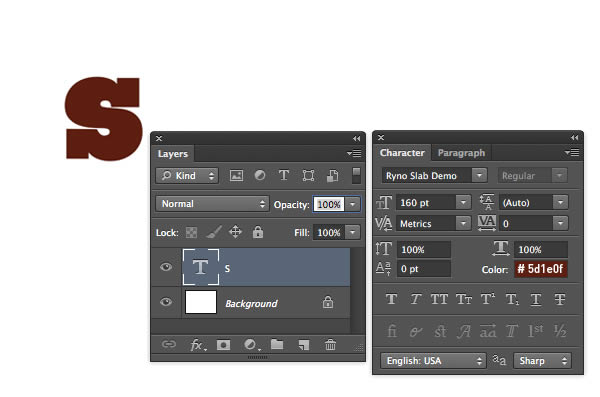Open the Normal blend mode dropdown

pos(212,204)
